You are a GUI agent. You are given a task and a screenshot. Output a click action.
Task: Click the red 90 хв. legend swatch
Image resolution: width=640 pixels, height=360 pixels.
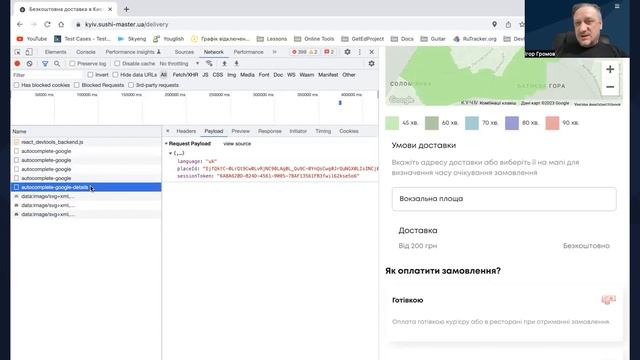pos(552,123)
